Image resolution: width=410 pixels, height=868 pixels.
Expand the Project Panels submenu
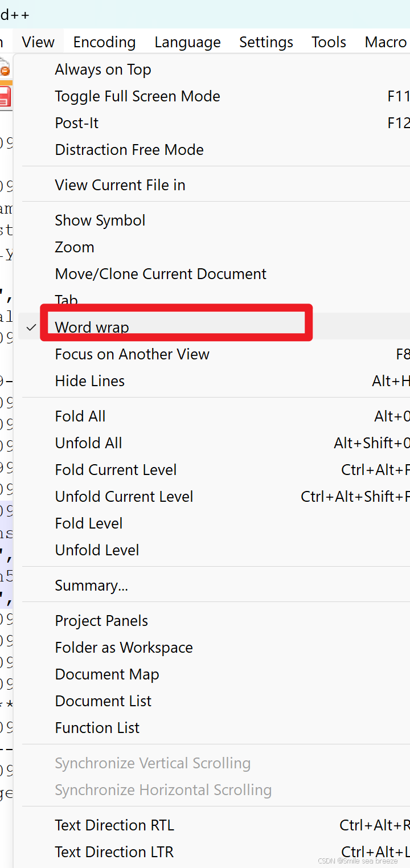tap(101, 620)
